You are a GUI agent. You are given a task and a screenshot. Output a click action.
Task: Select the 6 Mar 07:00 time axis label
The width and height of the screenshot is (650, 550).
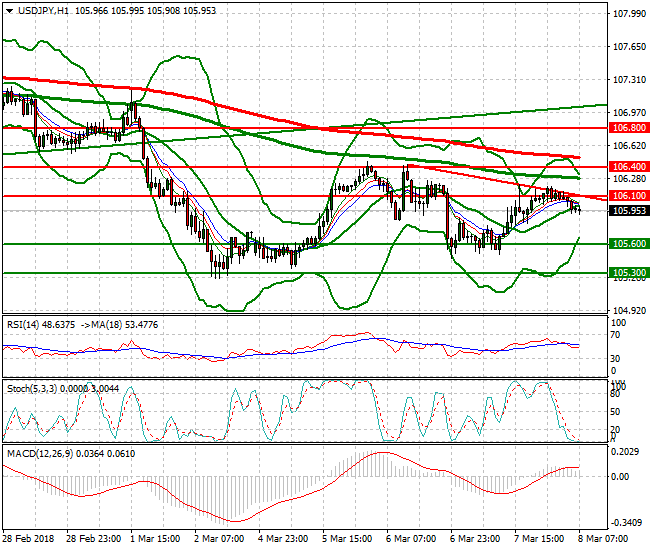(411, 539)
